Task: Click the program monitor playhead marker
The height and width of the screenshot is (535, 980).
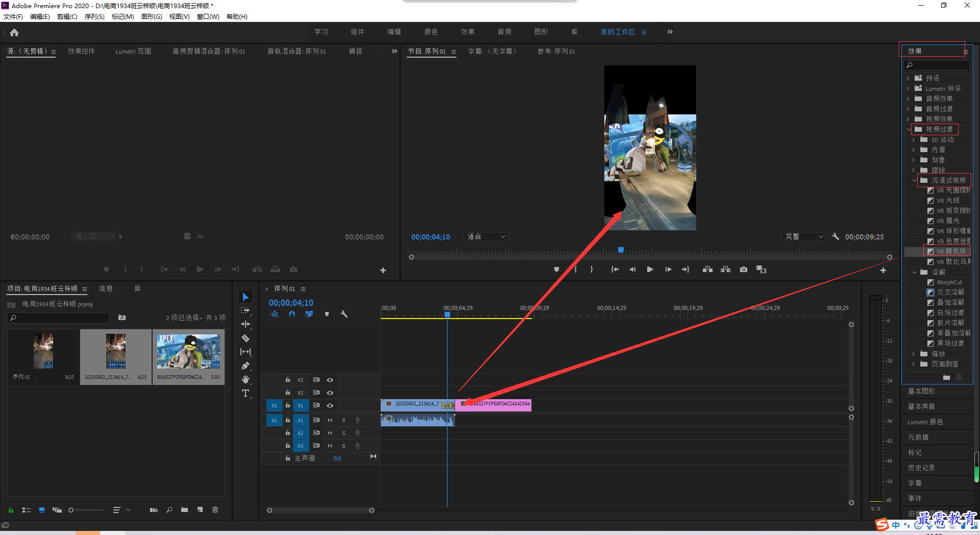Action: (x=621, y=250)
